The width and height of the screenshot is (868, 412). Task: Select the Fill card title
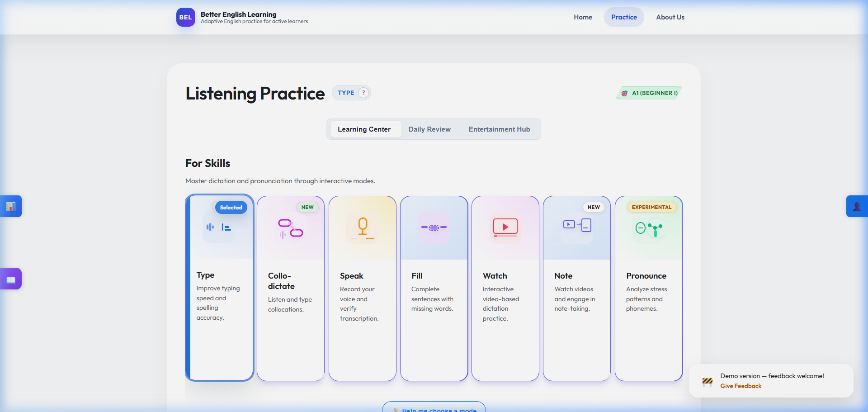point(417,276)
